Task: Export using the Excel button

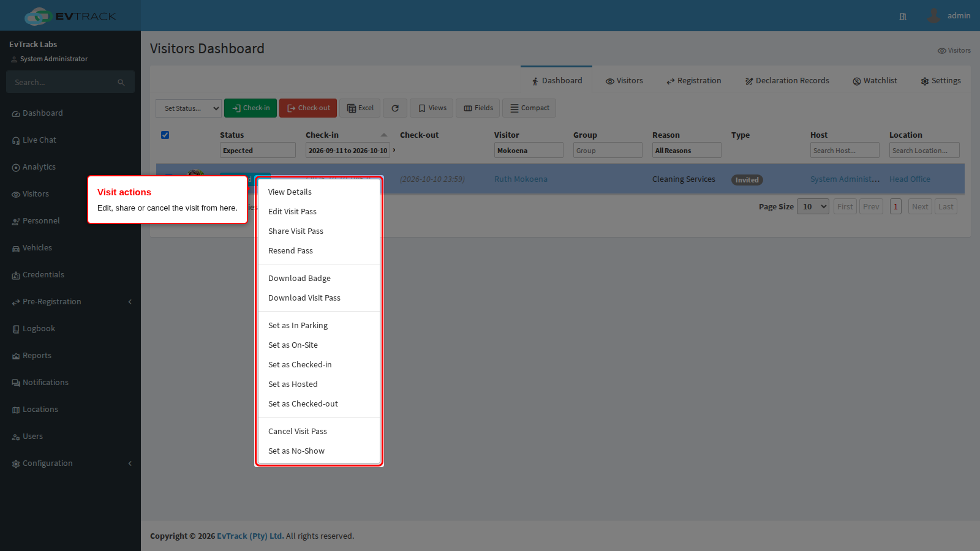Action: click(360, 108)
